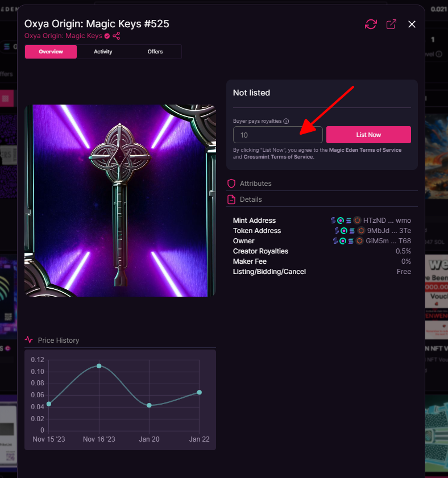Click the Nov 16 '23 peak data point

click(x=99, y=366)
